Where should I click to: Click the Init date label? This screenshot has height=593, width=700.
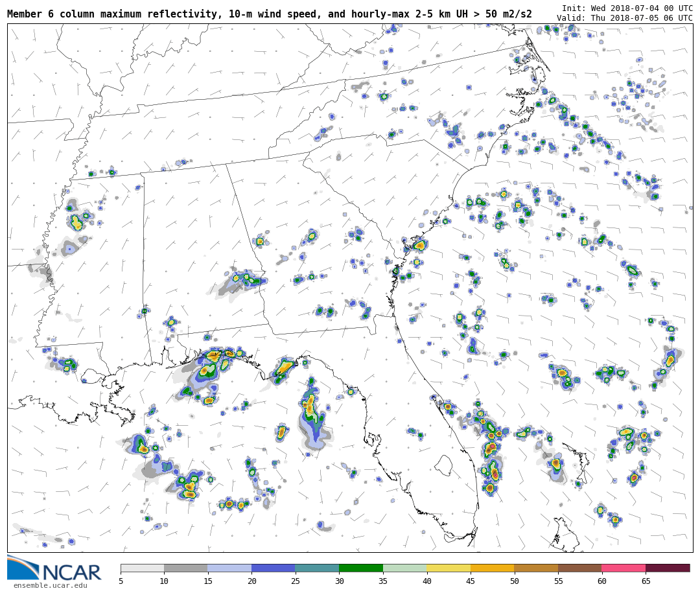[627, 8]
